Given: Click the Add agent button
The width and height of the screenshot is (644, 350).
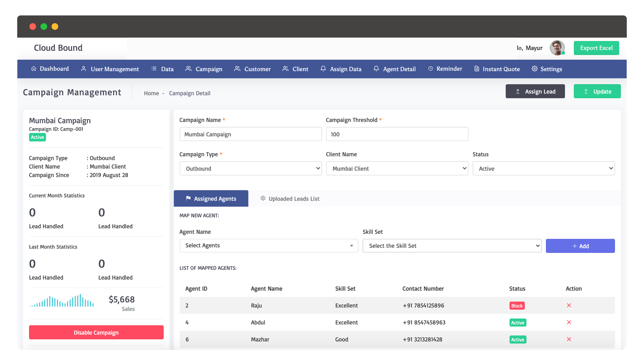Looking at the screenshot, I should (580, 246).
